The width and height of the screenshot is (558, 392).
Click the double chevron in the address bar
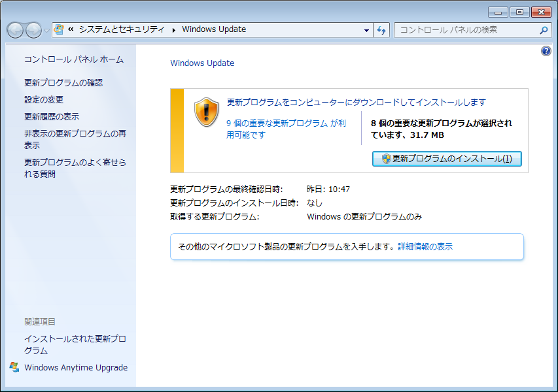point(71,29)
